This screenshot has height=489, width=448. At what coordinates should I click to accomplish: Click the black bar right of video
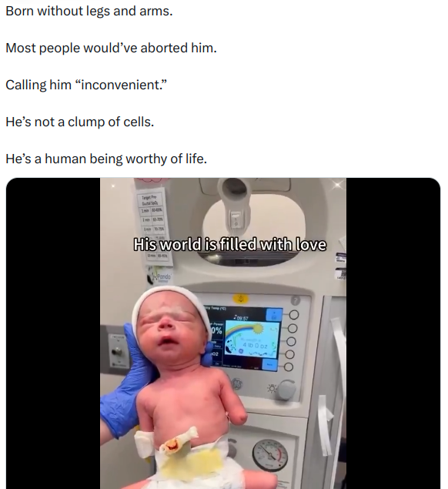[393, 333]
